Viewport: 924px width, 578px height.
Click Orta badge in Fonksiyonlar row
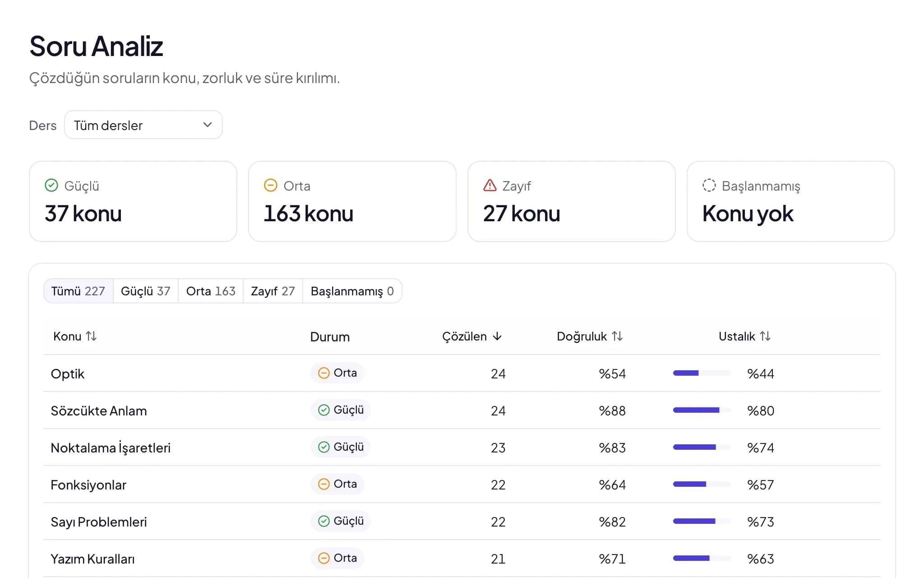337,484
